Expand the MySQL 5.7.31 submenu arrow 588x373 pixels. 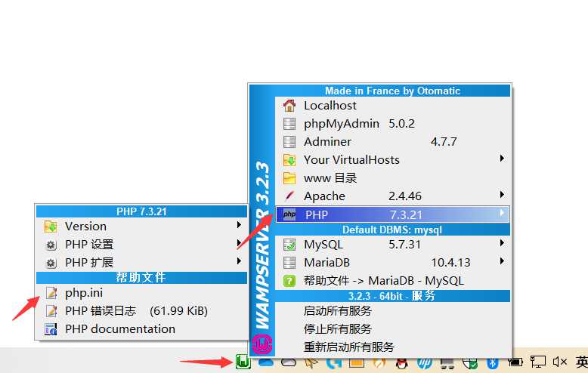point(502,243)
